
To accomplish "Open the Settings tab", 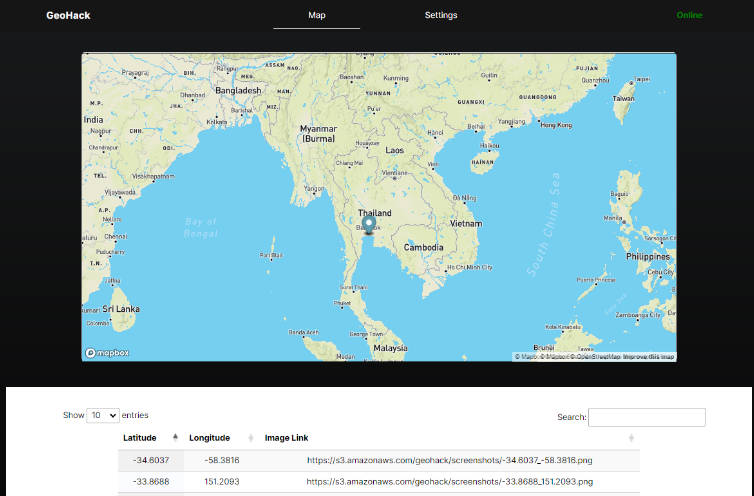I will tap(441, 15).
